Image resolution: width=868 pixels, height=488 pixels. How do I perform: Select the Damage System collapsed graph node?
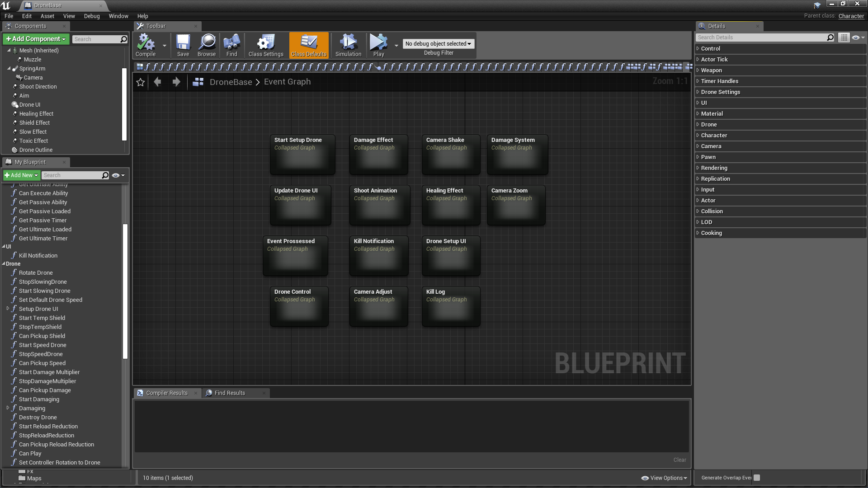click(x=517, y=155)
